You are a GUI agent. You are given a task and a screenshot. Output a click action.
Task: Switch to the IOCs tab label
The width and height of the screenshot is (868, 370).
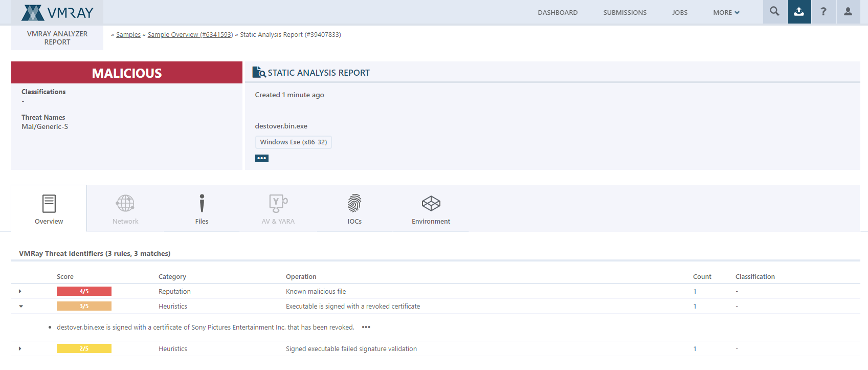pos(354,222)
